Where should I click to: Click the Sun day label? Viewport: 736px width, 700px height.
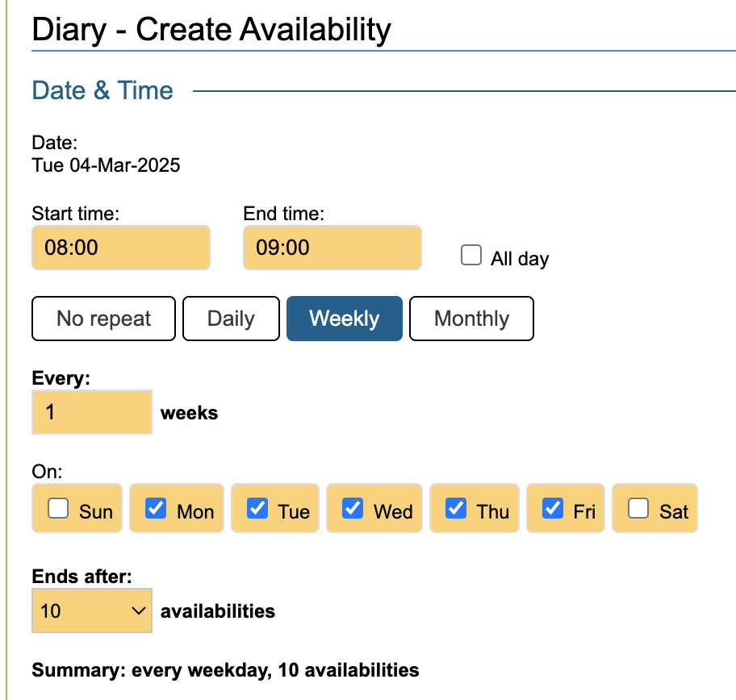pos(96,512)
